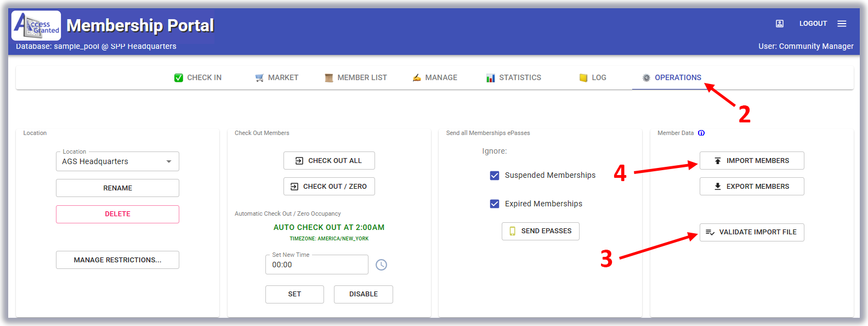Uncheck Suspended Memberships checkbox

coord(495,176)
